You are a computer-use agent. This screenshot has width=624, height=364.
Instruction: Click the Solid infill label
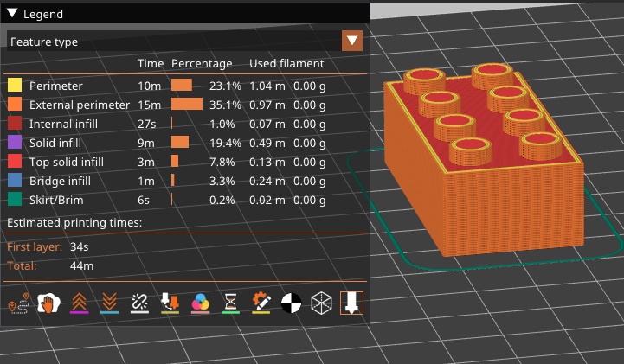click(55, 143)
